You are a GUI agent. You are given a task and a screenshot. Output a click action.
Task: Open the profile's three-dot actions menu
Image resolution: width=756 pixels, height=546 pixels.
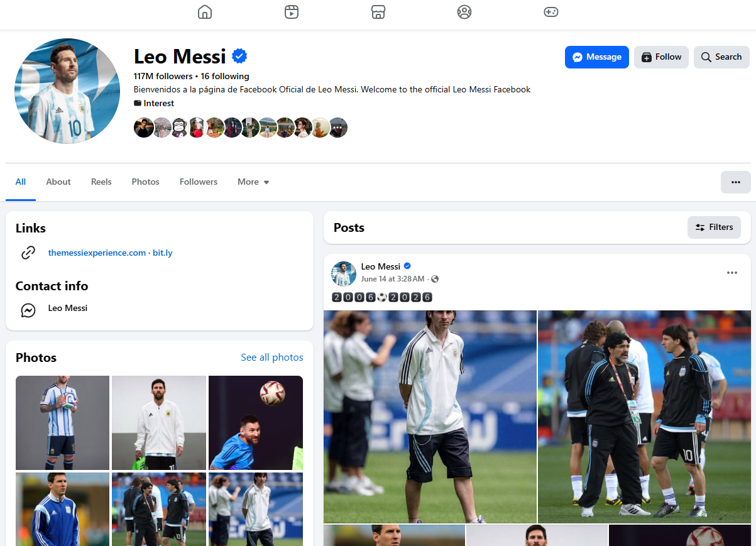(736, 182)
